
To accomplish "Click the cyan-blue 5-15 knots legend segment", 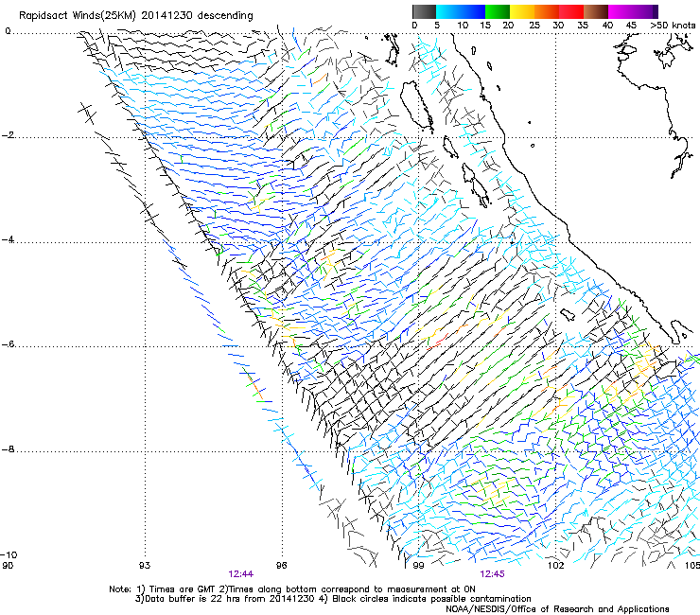I will [461, 11].
